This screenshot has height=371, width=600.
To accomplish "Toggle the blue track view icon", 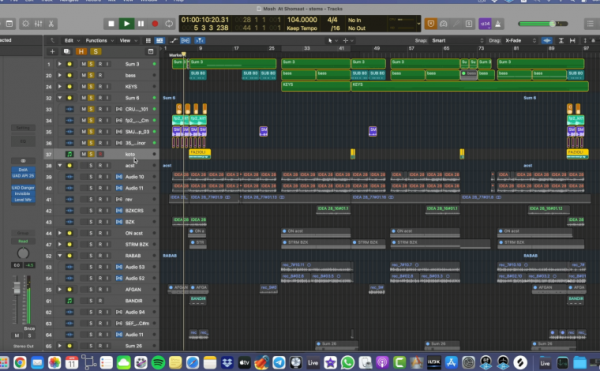I will (160, 41).
